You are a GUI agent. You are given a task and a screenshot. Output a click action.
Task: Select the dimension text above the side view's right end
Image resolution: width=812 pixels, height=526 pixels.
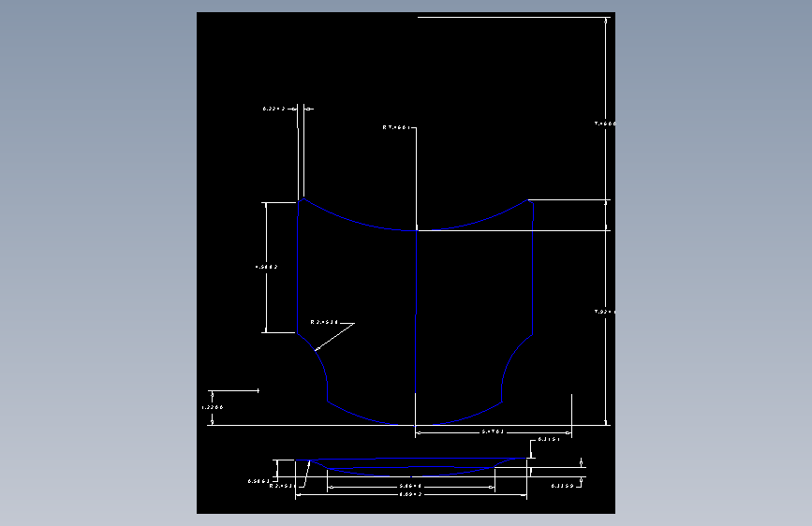[549, 439]
